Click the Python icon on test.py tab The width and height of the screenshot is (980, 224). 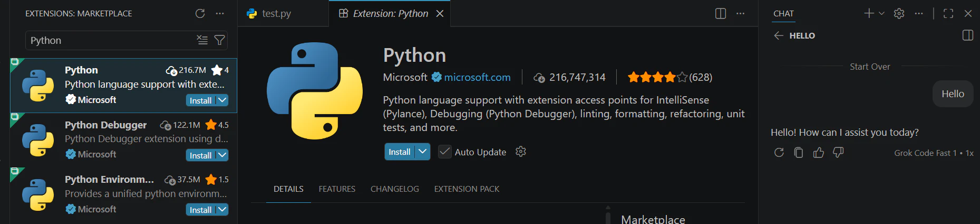[x=252, y=13]
